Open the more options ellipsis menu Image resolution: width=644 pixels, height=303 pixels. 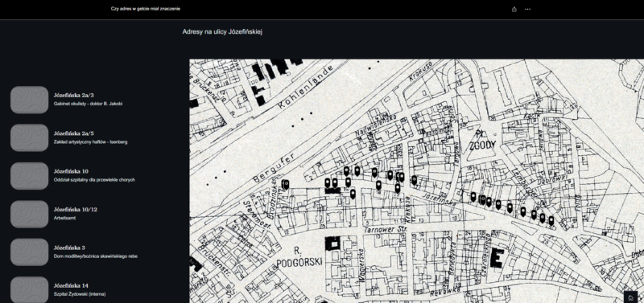[x=528, y=9]
